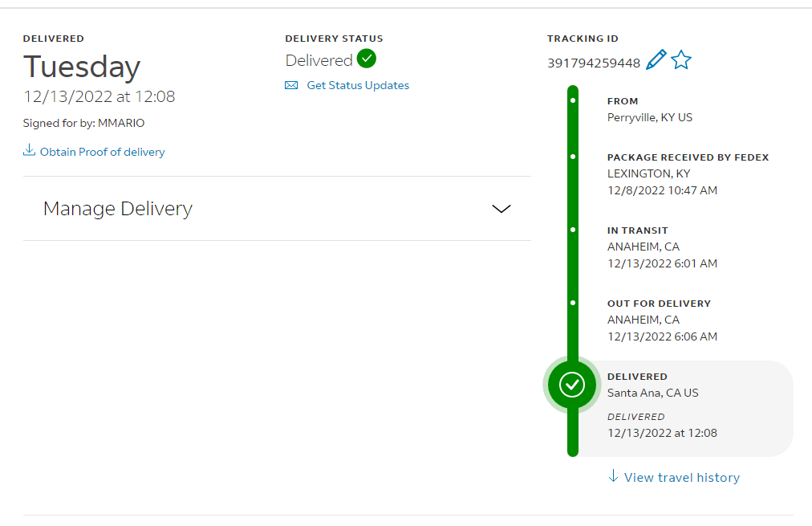Expand the Manage Delivery chevron
Viewport: 812px width, 526px height.
501,209
